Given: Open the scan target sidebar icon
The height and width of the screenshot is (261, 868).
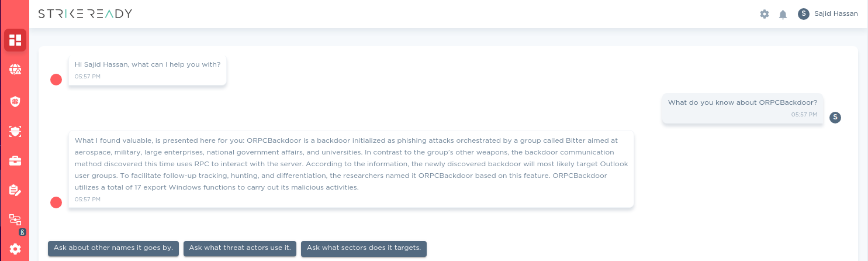Looking at the screenshot, I should [15, 131].
